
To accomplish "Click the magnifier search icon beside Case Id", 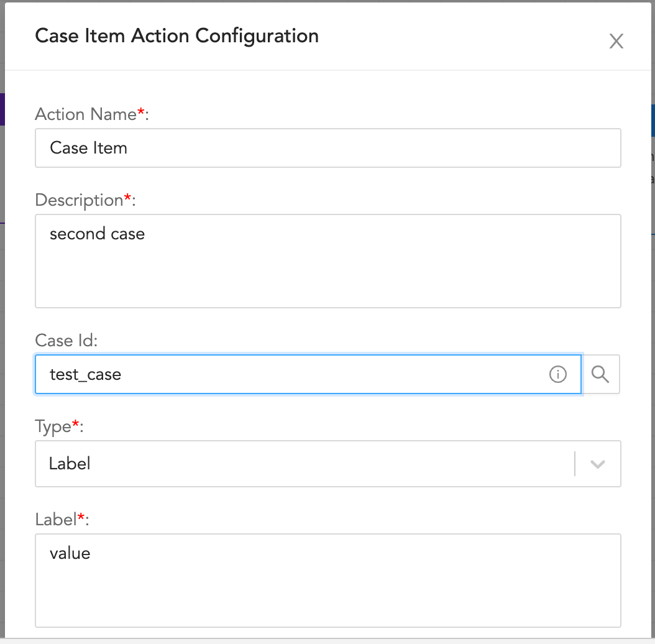I will click(600, 374).
